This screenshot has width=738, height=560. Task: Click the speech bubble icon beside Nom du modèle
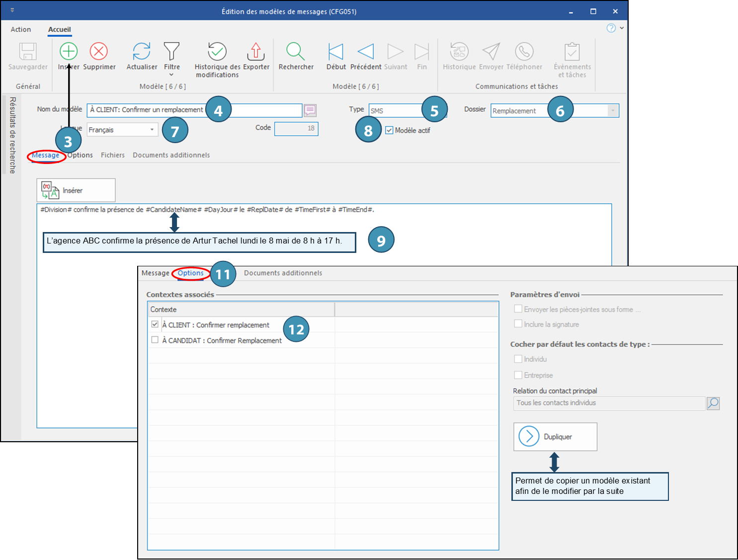click(x=310, y=110)
